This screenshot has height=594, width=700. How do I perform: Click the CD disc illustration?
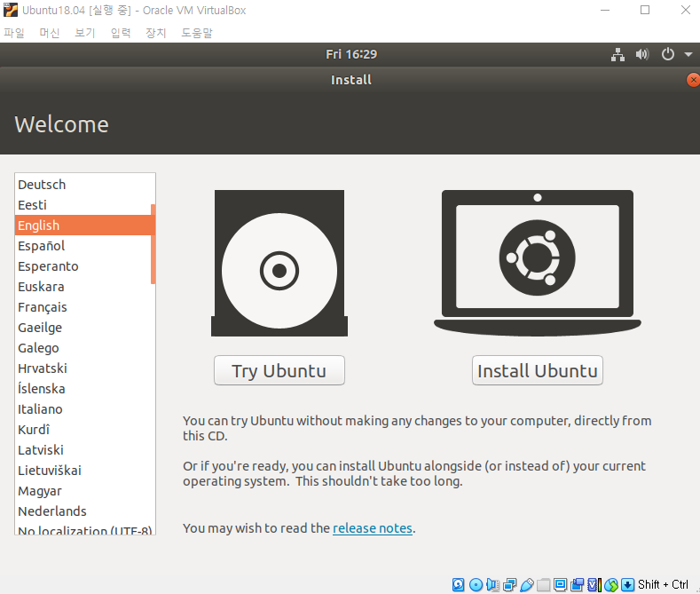(x=279, y=263)
